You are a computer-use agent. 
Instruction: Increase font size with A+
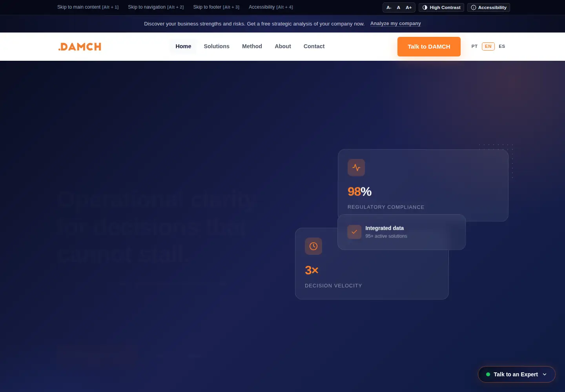coord(409,7)
